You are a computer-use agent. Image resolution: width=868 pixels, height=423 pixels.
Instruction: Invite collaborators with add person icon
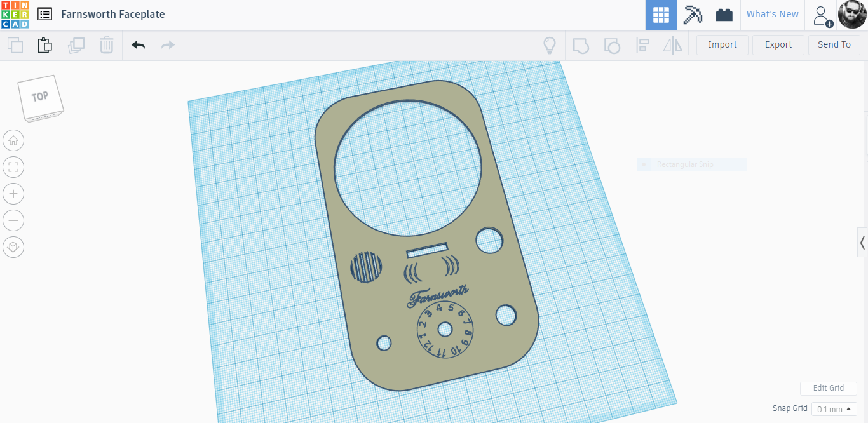822,15
